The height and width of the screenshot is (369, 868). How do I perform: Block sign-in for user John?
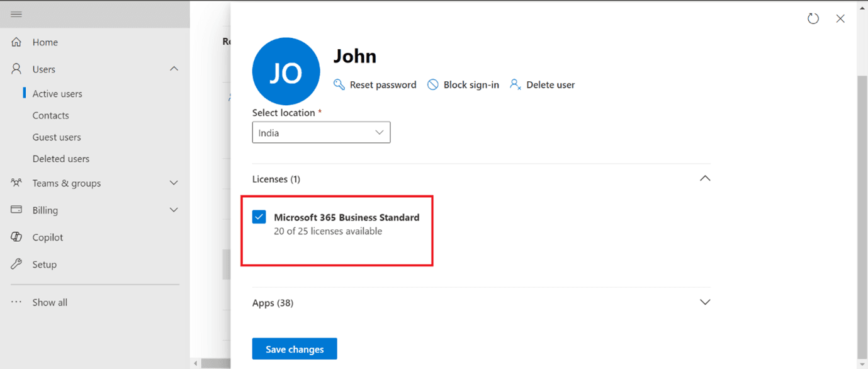(463, 84)
